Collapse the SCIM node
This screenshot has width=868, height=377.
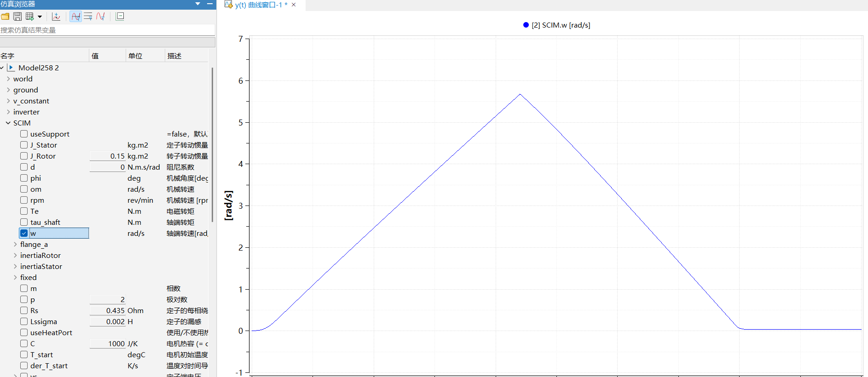(8, 123)
